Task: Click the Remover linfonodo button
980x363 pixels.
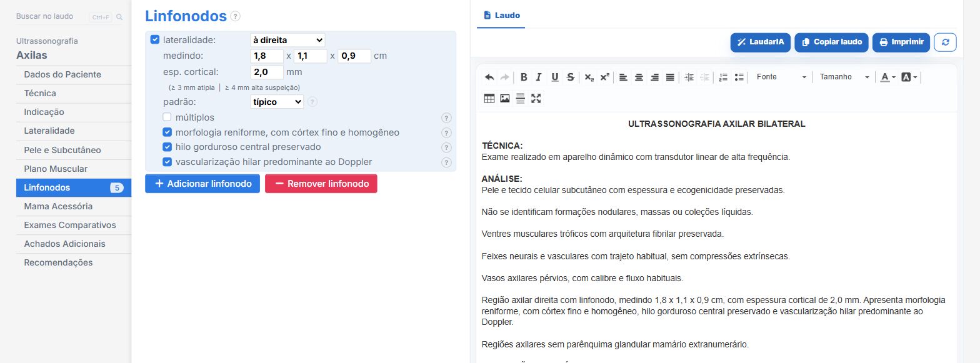Action: coord(321,184)
